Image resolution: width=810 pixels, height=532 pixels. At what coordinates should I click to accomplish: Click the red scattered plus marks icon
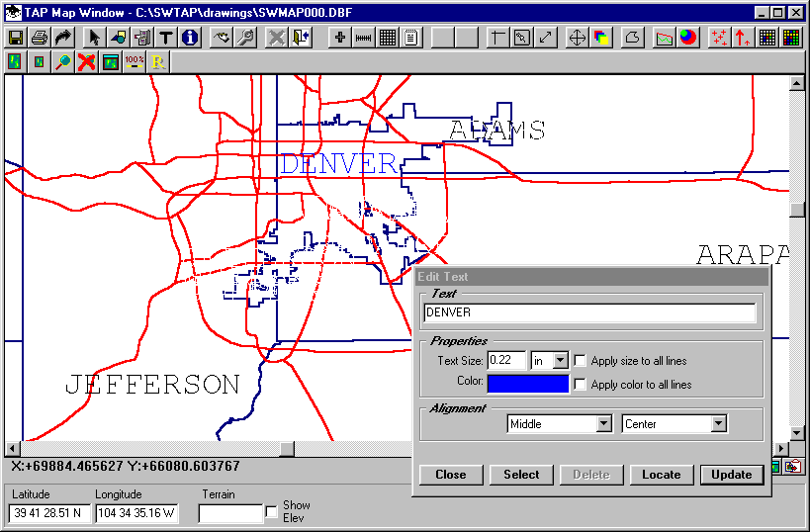[719, 38]
